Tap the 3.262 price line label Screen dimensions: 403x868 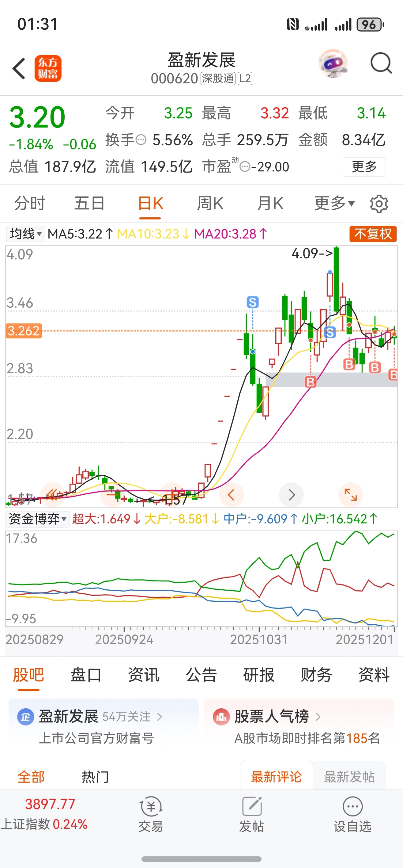24,331
